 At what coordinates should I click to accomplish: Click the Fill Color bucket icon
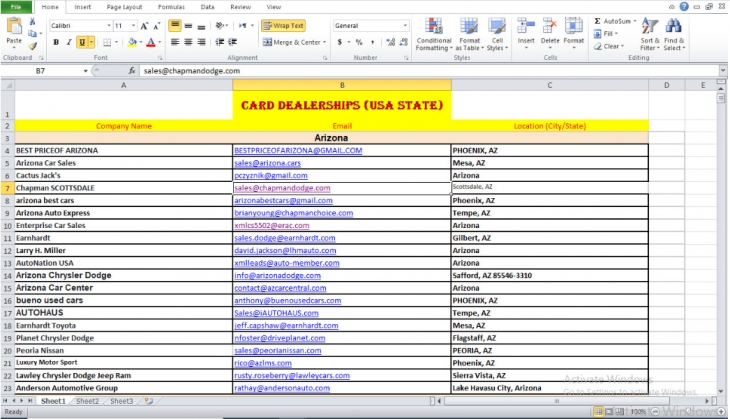tap(132, 42)
